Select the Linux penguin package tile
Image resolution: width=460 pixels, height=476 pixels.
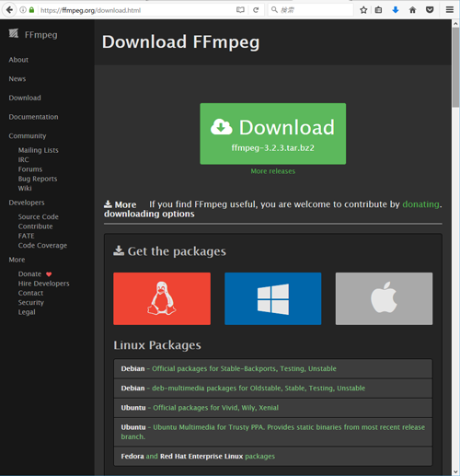162,298
